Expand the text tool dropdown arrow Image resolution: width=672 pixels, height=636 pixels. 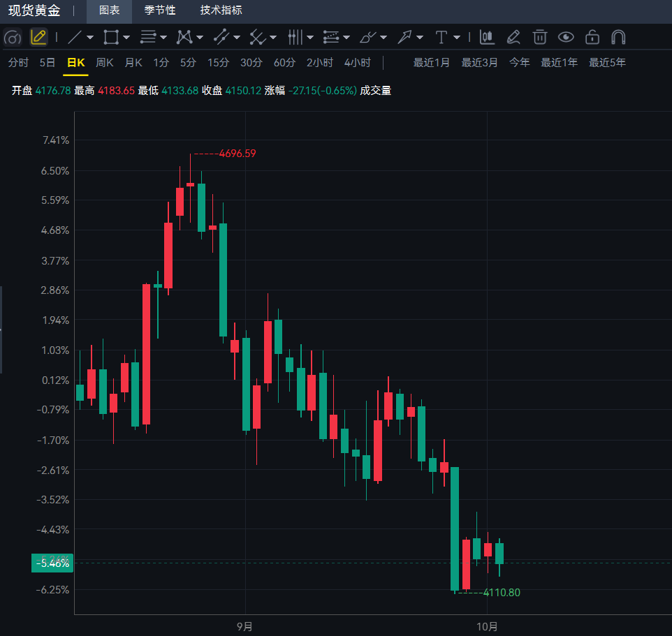click(457, 38)
